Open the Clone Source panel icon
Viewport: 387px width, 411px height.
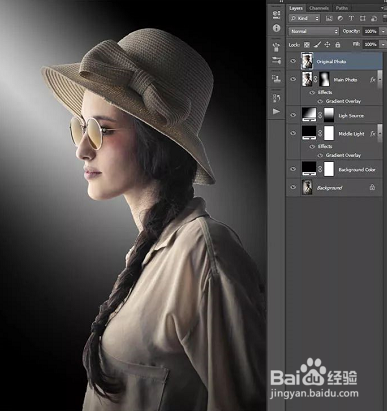(x=276, y=79)
